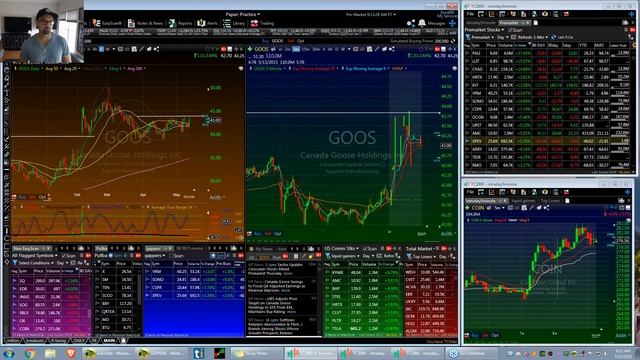Click the pencil drawing icon in GOOS 5-minute chart toolbar
The width and height of the screenshot is (640, 360).
(x=377, y=49)
